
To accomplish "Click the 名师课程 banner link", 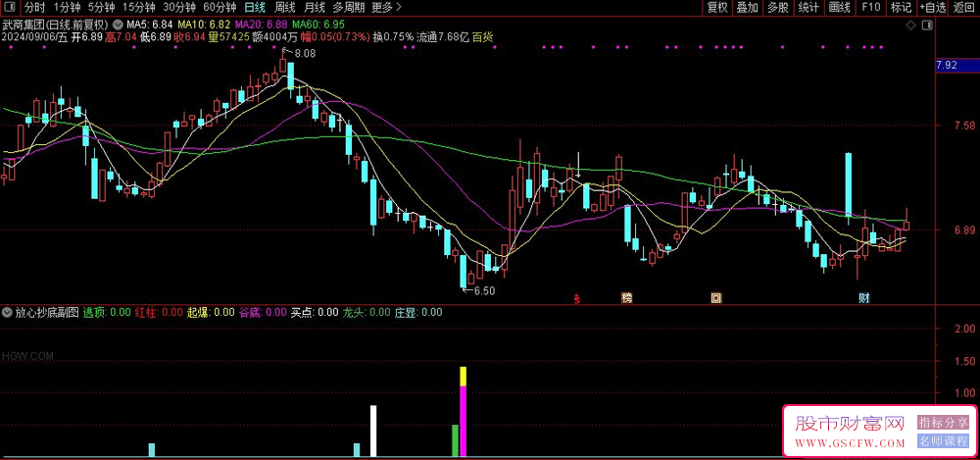I will [943, 440].
